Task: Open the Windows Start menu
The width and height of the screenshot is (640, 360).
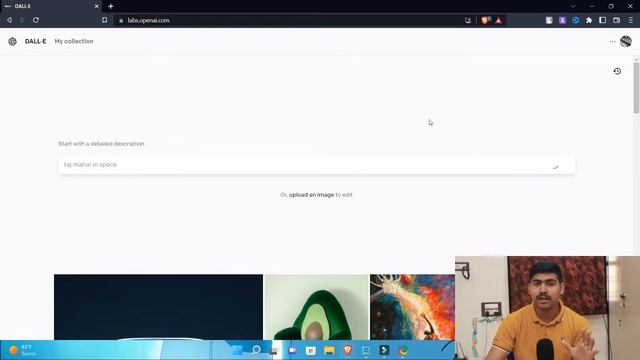Action: 237,350
